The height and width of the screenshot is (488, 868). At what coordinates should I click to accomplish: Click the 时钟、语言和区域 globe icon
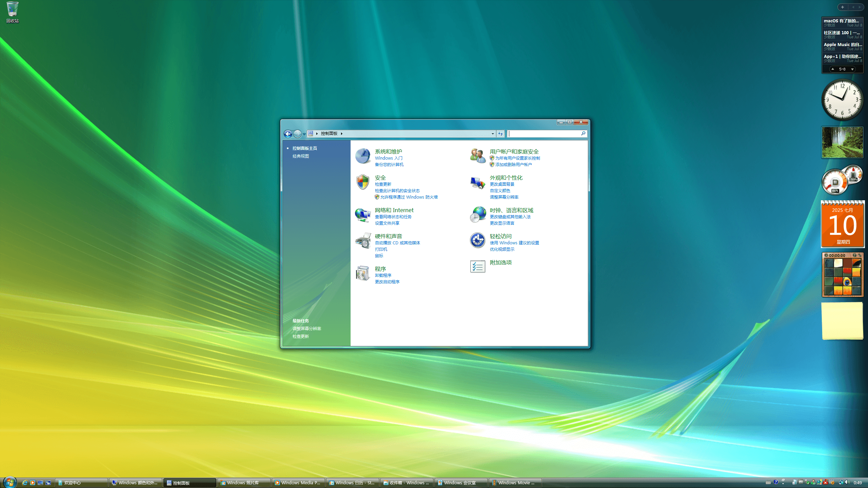478,215
